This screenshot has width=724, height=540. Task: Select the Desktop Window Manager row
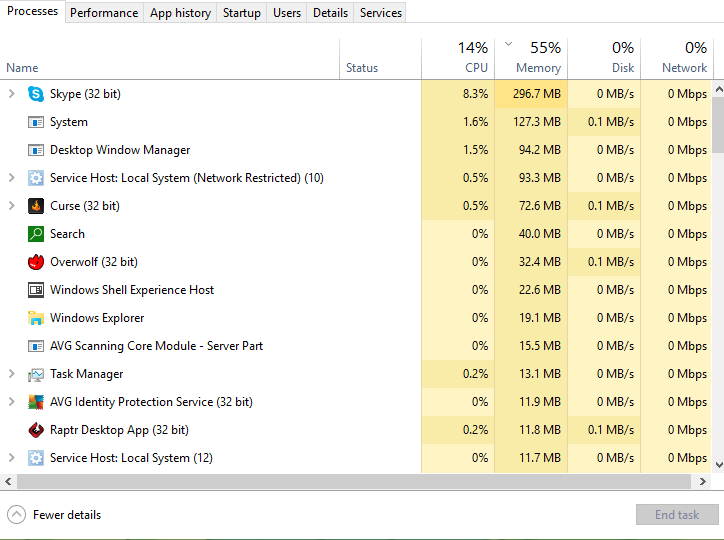(x=356, y=150)
